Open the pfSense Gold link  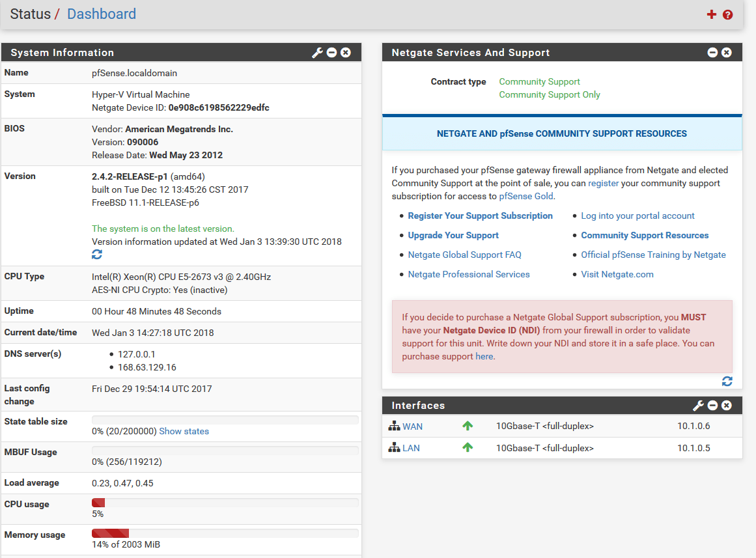tap(526, 196)
